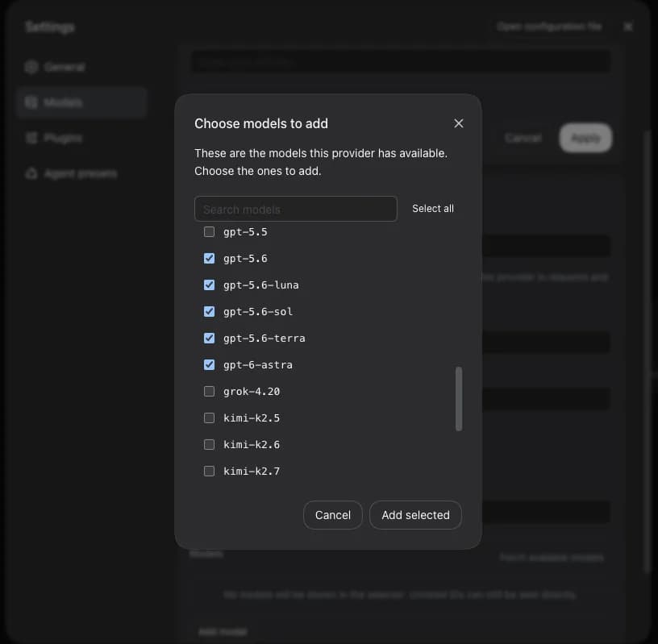This screenshot has height=644, width=658.
Task: Check the kimi-k2.6 checkbox
Action: point(209,444)
